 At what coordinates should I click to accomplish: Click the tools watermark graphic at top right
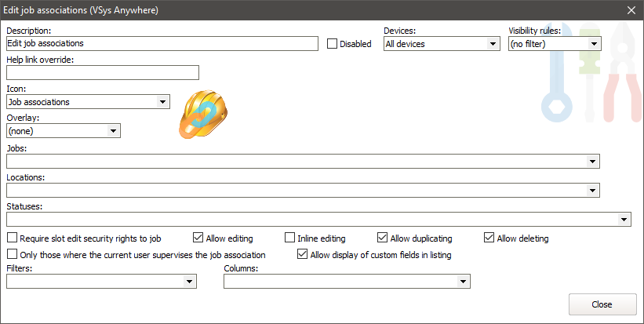coord(589,76)
